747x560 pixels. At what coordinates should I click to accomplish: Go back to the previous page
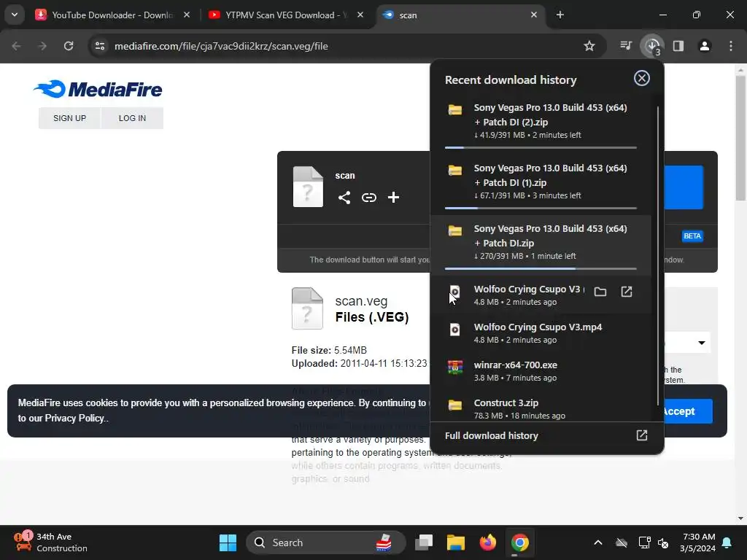point(16,46)
